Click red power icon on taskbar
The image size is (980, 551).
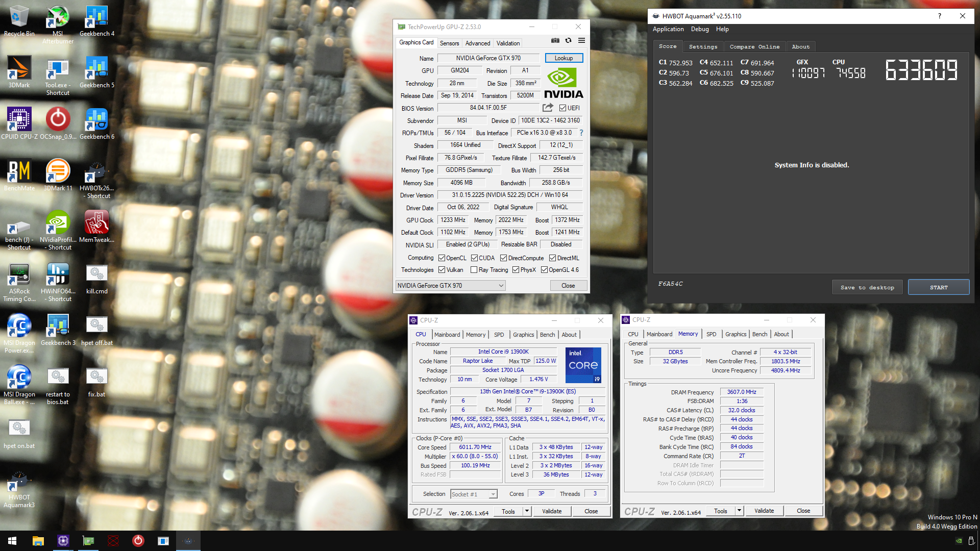tap(138, 541)
